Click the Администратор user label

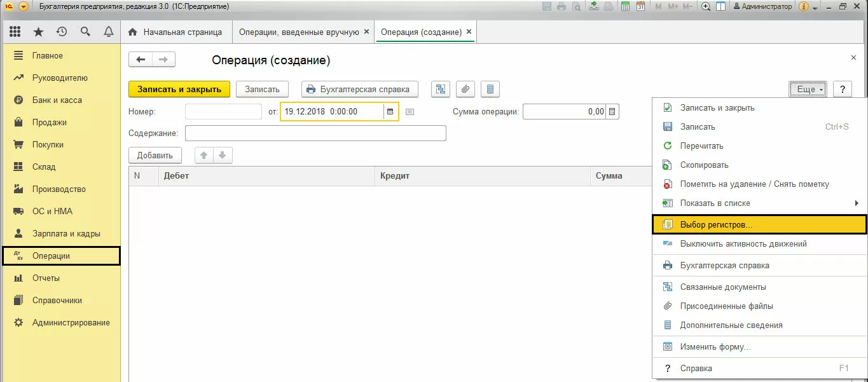click(x=763, y=6)
